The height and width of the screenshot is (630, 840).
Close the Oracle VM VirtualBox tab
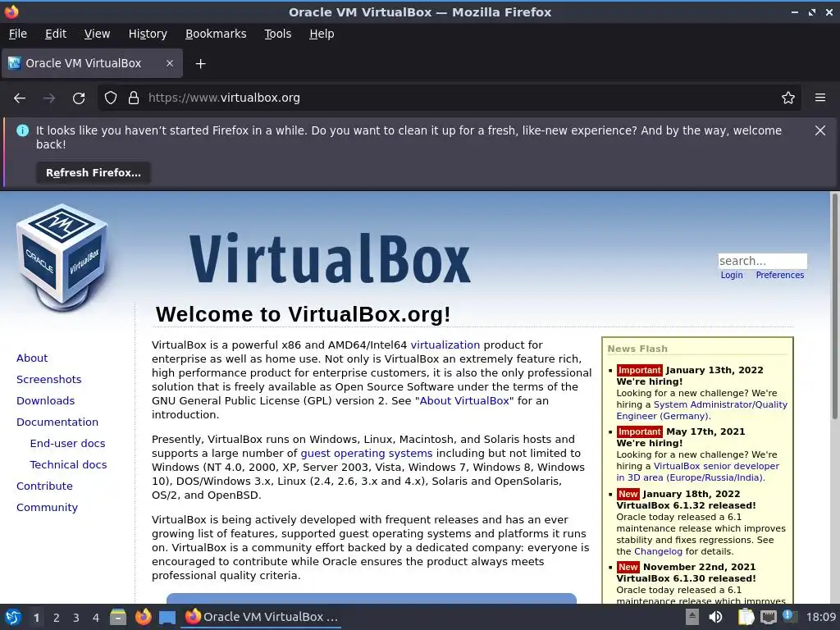click(x=169, y=63)
